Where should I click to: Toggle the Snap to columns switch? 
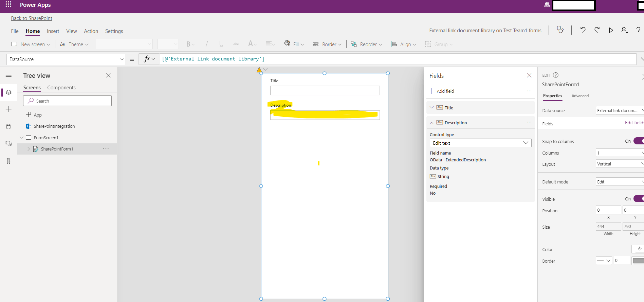[x=639, y=141]
